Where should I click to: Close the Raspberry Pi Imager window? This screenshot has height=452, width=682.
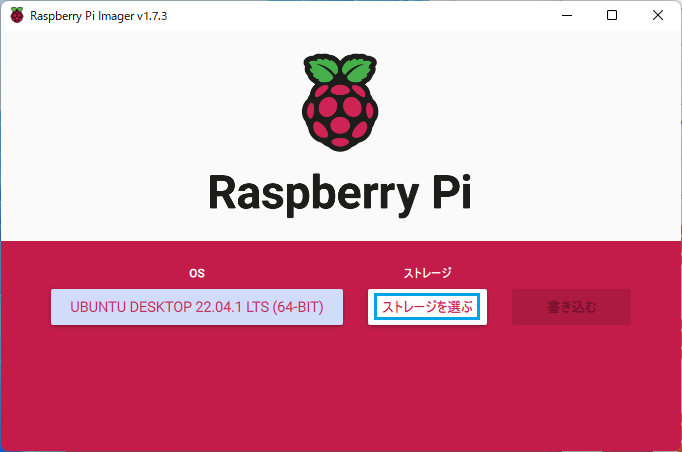coord(658,15)
